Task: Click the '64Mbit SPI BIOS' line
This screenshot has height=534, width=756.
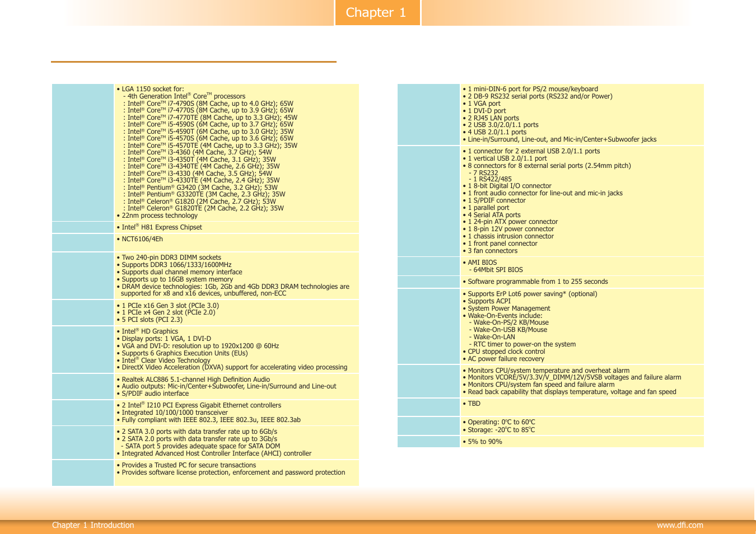Action: coord(496,270)
